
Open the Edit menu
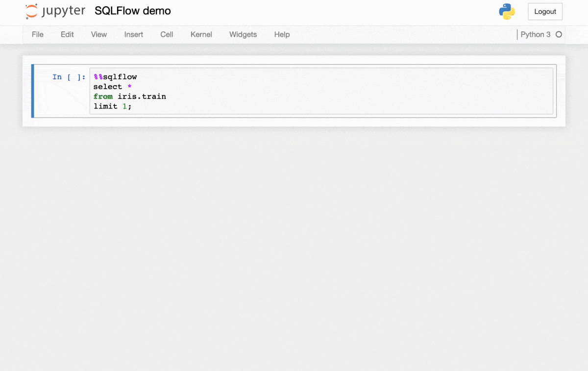67,34
